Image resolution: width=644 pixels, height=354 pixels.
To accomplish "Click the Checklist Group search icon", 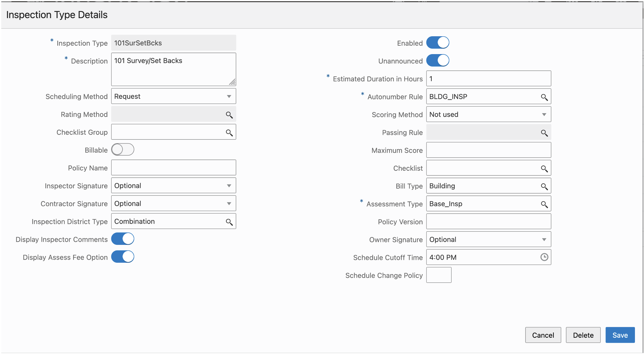I will (229, 133).
